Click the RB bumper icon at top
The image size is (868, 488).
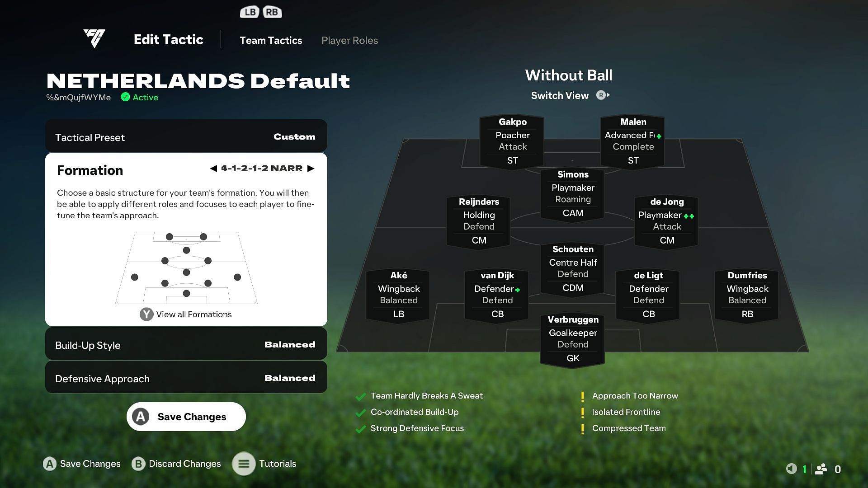click(x=273, y=11)
